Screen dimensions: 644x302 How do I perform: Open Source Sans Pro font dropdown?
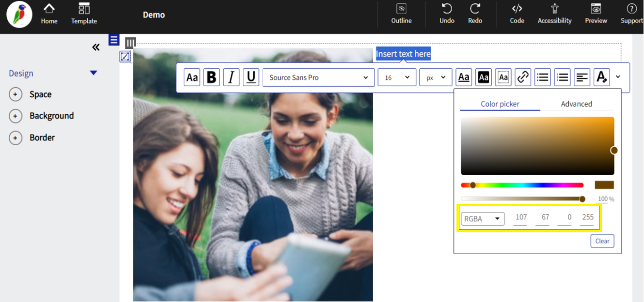(318, 77)
